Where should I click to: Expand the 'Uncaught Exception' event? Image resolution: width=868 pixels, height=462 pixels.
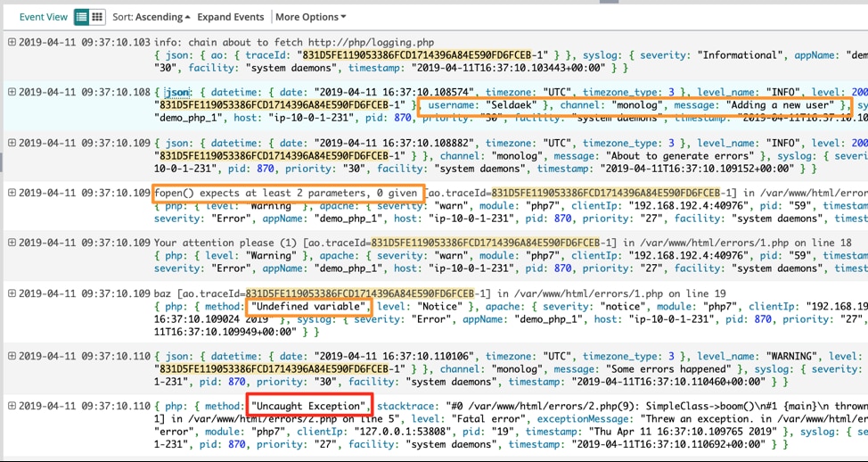[x=12, y=406]
